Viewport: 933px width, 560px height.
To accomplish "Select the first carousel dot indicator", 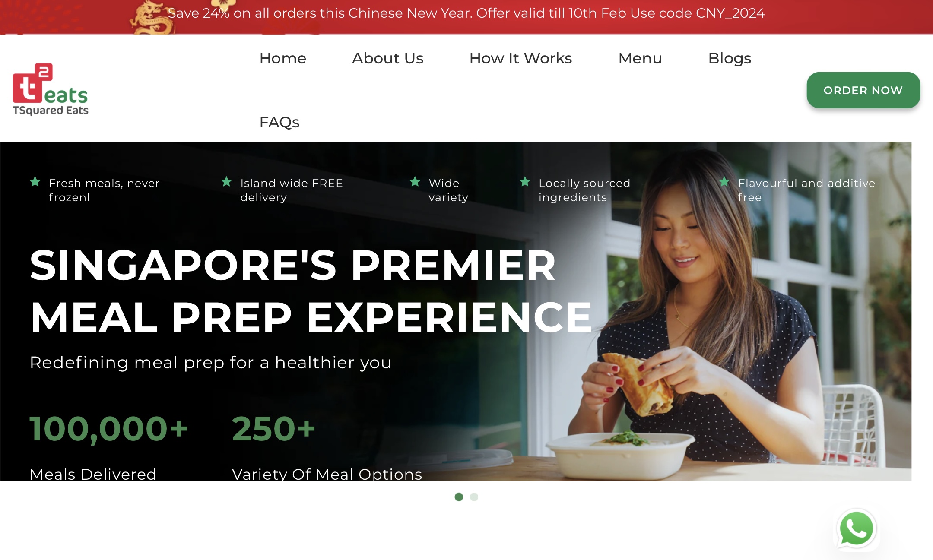I will pyautogui.click(x=459, y=497).
